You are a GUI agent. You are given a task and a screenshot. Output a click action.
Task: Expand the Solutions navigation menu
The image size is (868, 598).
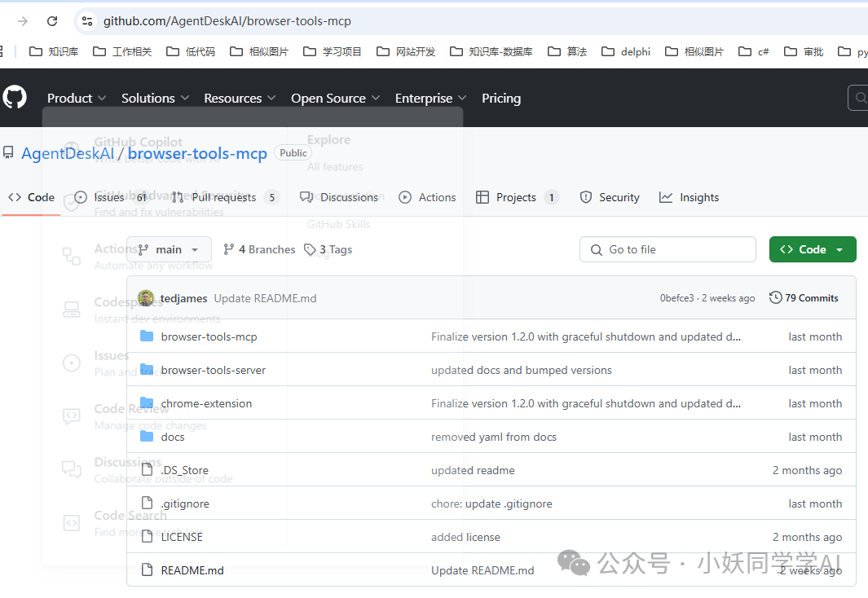point(155,98)
